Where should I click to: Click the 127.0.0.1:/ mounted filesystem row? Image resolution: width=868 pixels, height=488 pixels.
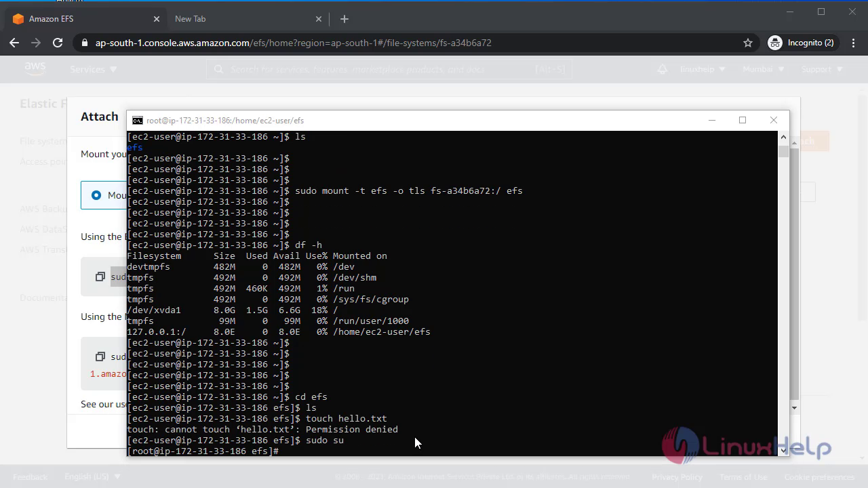[x=279, y=332]
